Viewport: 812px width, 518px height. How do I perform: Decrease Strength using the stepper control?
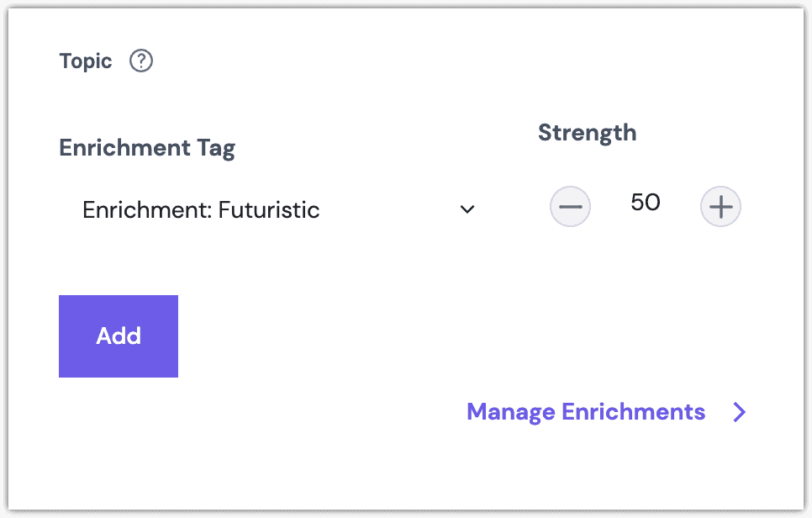pos(570,206)
